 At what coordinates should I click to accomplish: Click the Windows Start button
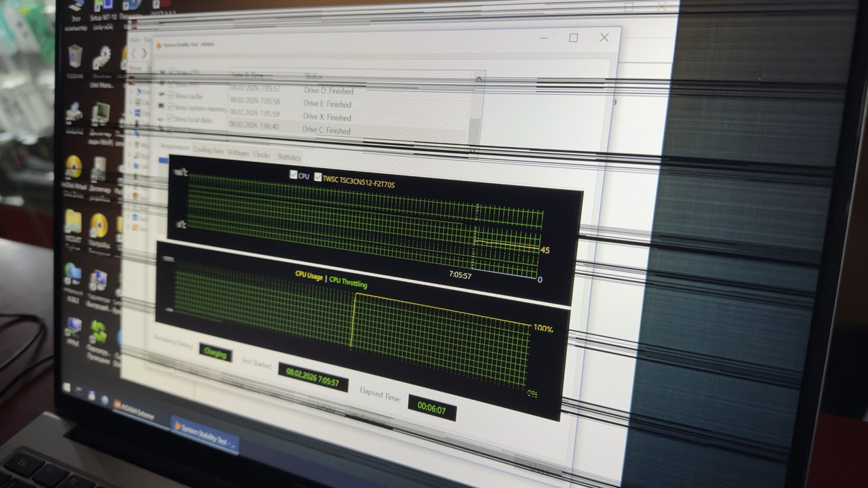[67, 387]
